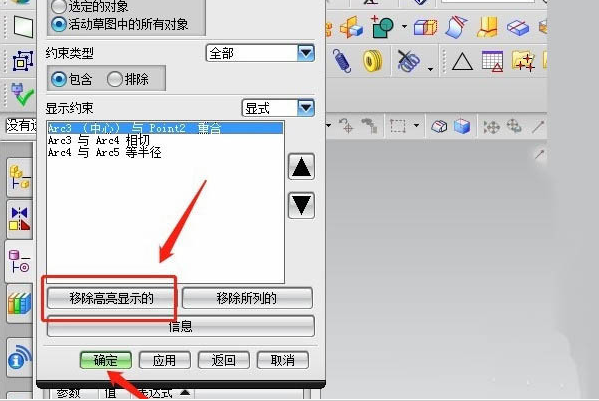Click the 信息 button
Screen dimensions: 599x401
coord(181,326)
